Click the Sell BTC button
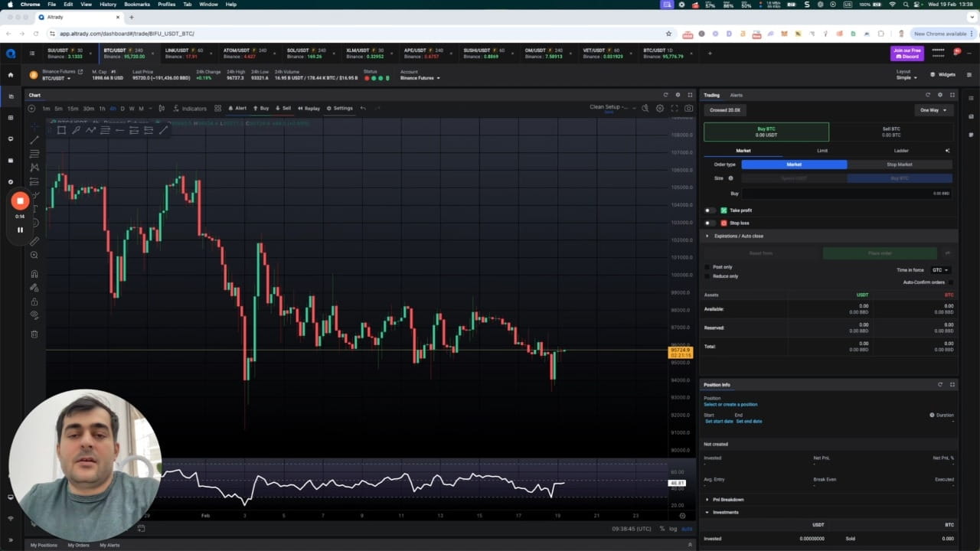The width and height of the screenshot is (980, 551). 891,132
